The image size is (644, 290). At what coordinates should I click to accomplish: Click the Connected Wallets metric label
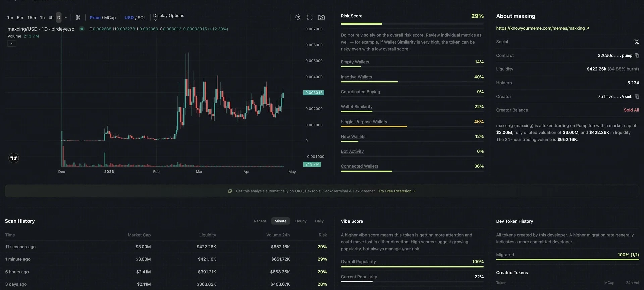coord(360,166)
